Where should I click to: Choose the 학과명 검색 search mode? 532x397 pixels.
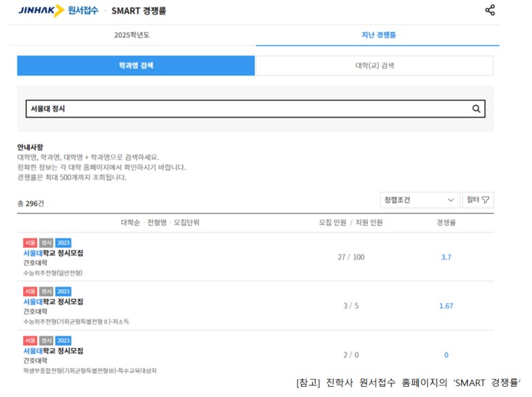[136, 66]
